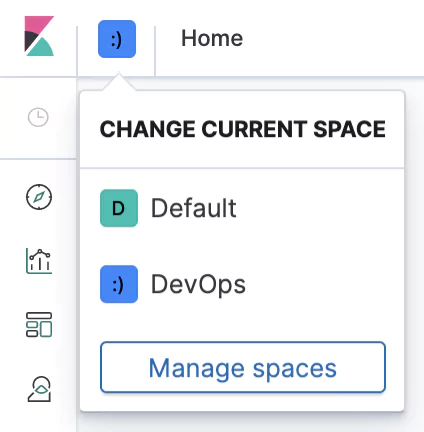This screenshot has width=424, height=432.
Task: Click the Kibana logo
Action: click(39, 36)
